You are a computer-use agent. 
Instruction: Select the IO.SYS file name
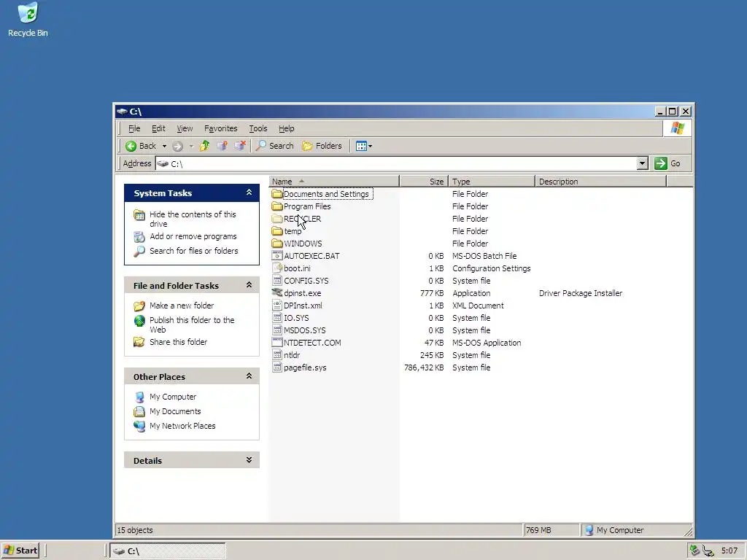[x=296, y=318]
